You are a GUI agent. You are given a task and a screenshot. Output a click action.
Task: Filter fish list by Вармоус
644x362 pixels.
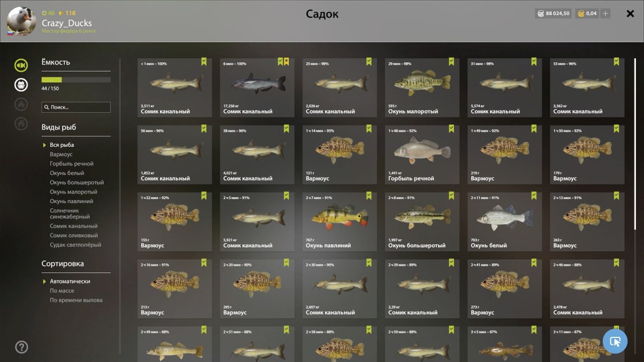tap(61, 154)
